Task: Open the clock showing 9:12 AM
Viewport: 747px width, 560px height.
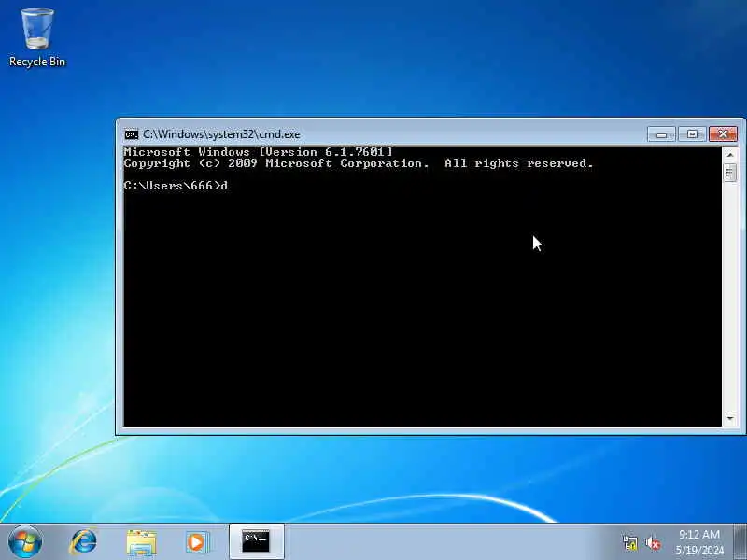Action: click(x=698, y=534)
